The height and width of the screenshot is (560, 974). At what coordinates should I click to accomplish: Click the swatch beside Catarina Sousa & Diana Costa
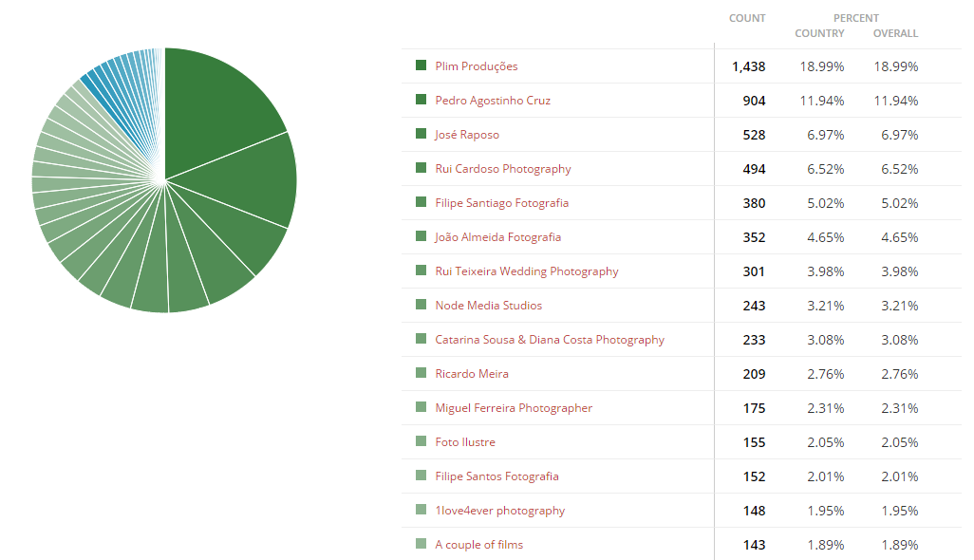point(421,338)
